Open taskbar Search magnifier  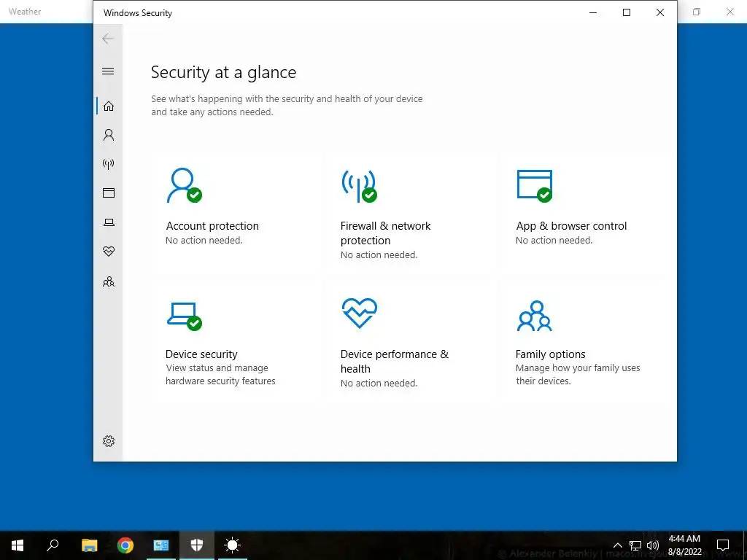[53, 545]
